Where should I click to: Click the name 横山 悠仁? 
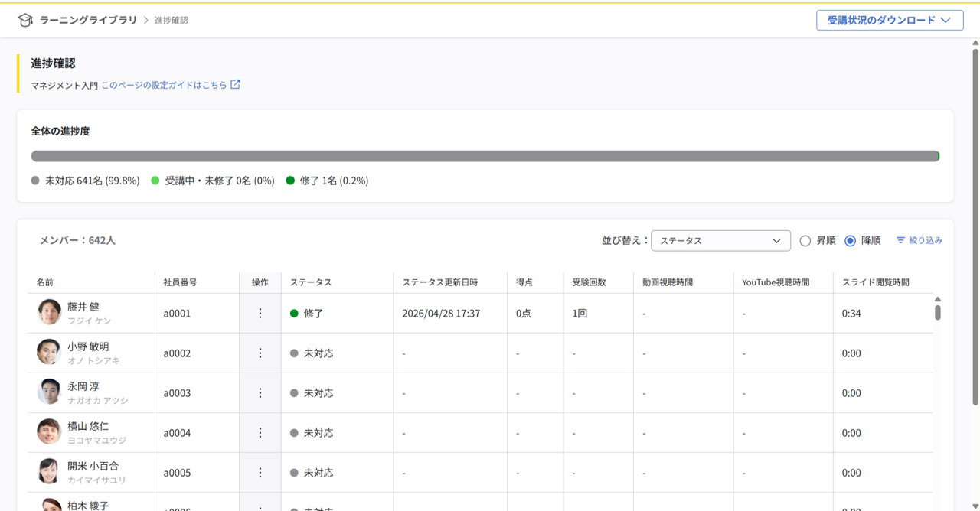pos(88,426)
